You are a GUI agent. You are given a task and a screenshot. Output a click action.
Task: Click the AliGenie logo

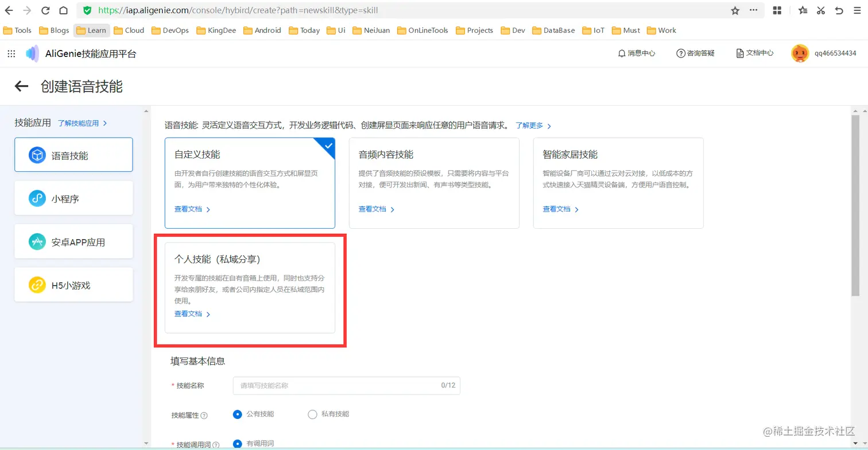33,53
